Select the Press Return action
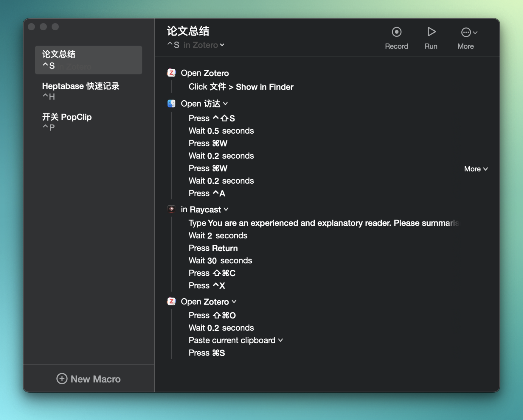 [x=213, y=248]
